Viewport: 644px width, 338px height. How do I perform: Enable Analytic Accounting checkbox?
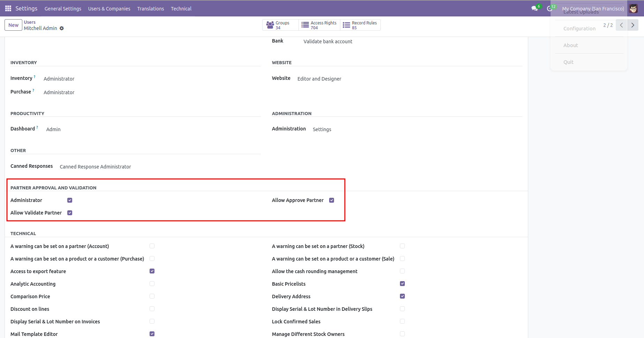tap(152, 284)
